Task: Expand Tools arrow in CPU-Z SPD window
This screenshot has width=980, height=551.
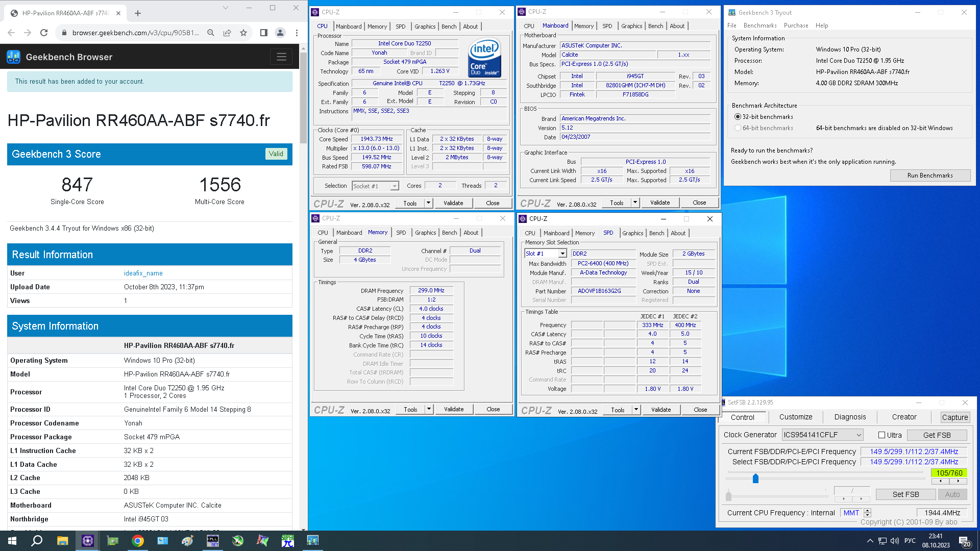Action: coord(636,410)
